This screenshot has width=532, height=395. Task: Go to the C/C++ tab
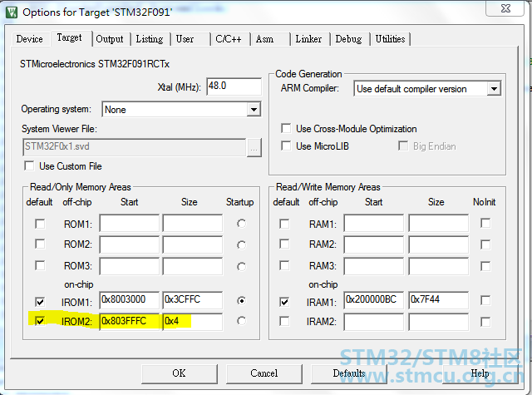229,39
